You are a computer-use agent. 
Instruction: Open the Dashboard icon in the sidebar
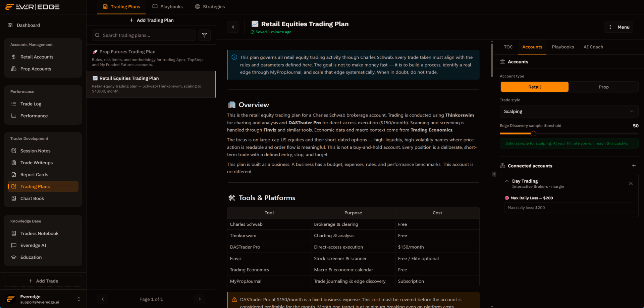click(x=10, y=25)
